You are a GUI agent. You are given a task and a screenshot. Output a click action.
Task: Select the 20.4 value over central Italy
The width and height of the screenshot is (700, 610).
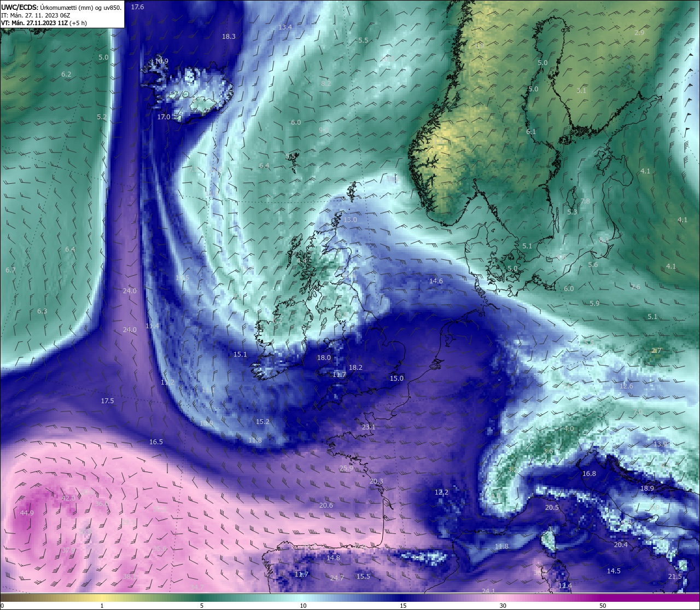[x=621, y=545]
